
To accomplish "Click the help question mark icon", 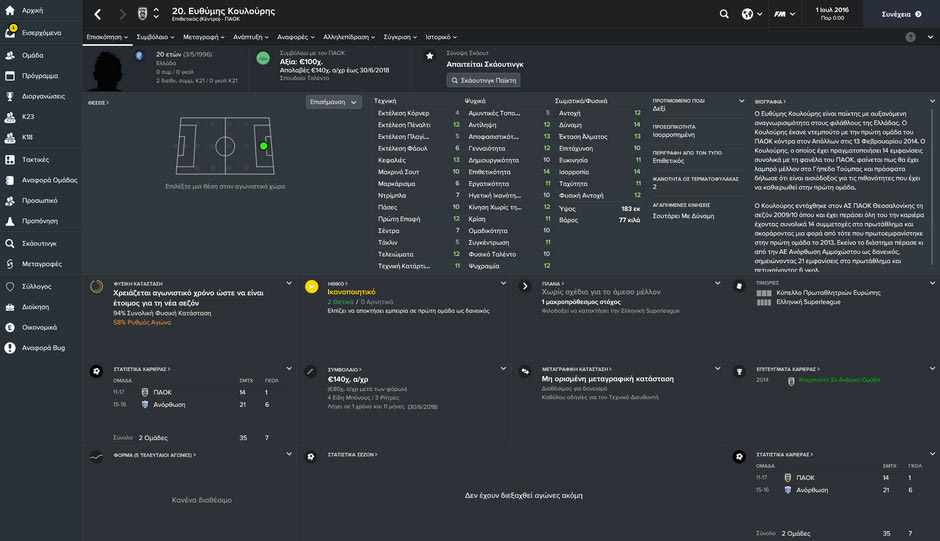I will [x=910, y=37].
